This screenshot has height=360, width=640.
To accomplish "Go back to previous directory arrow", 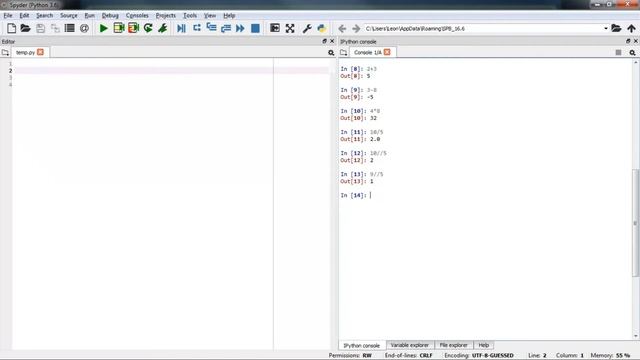I will point(342,29).
